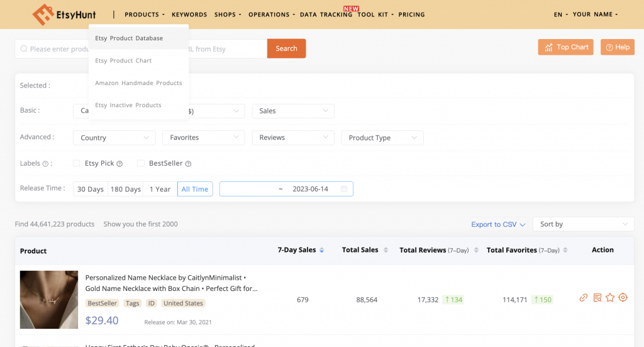Click the target tracking icon in Action
Viewport: 644px width, 347px height.
click(x=623, y=298)
